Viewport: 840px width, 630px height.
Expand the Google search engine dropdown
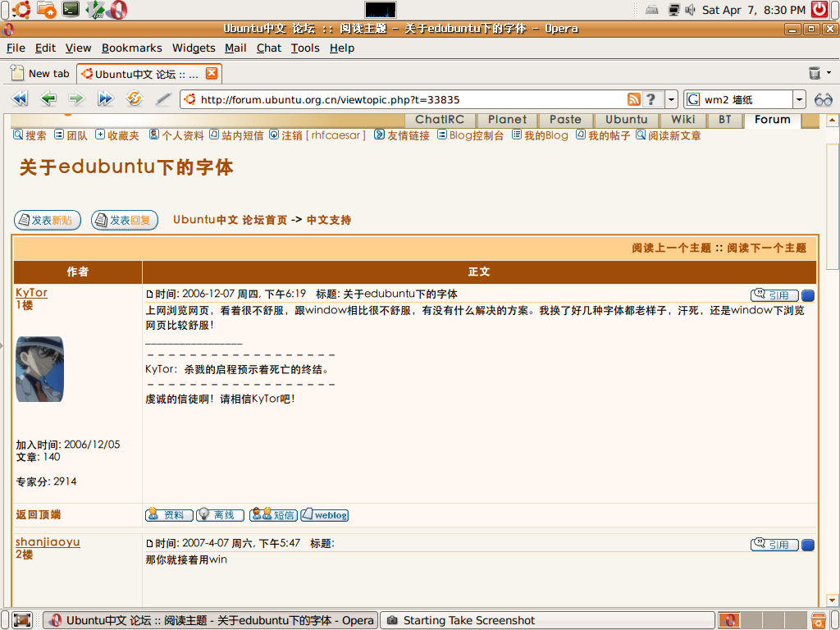point(799,99)
